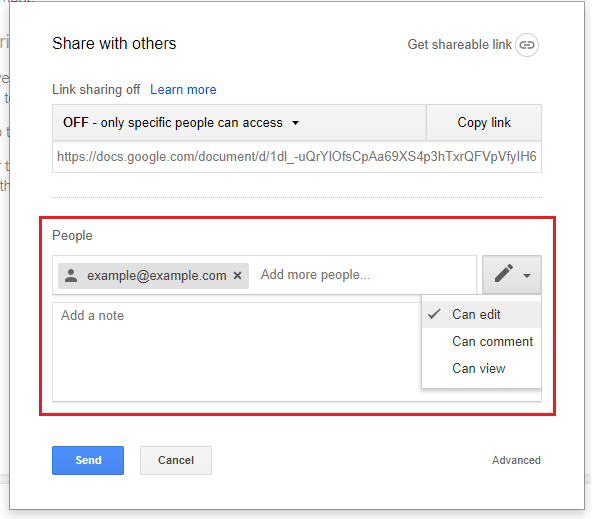
Task: Click the Cancel button
Action: coord(176,460)
